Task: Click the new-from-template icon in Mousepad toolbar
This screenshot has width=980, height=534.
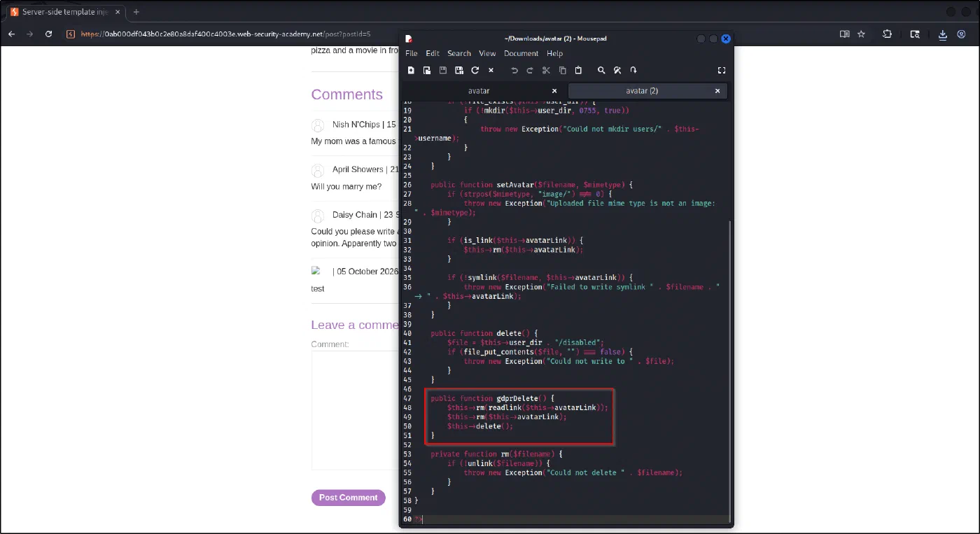Action: click(x=427, y=70)
